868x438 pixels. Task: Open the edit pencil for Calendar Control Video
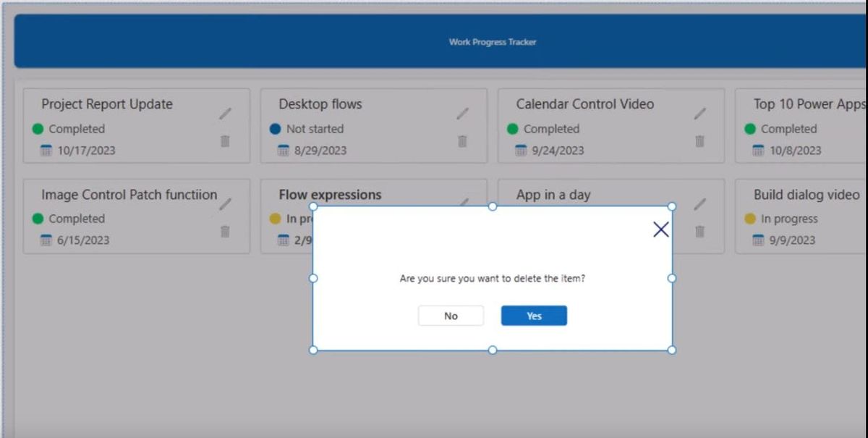[x=699, y=112]
